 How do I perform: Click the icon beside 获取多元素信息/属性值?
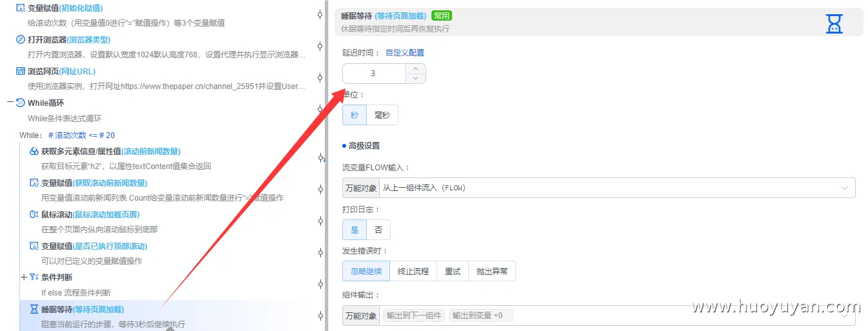coord(34,151)
